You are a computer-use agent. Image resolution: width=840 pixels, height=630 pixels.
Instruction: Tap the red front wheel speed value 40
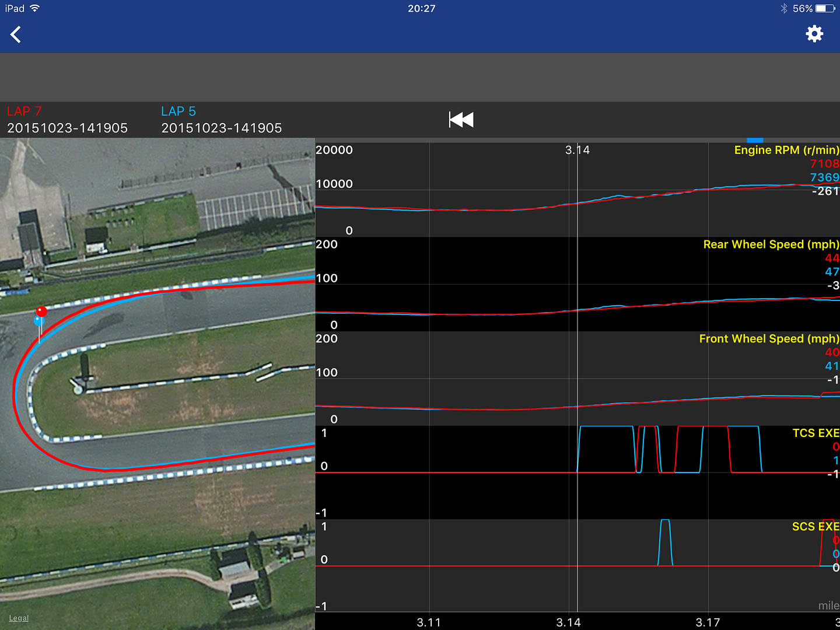[x=832, y=352]
